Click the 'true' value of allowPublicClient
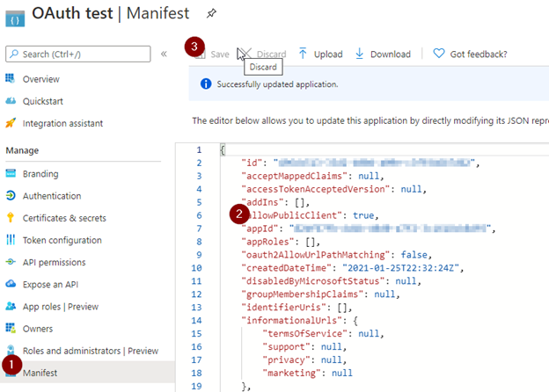Screen dimensions: 549x392 point(363,215)
